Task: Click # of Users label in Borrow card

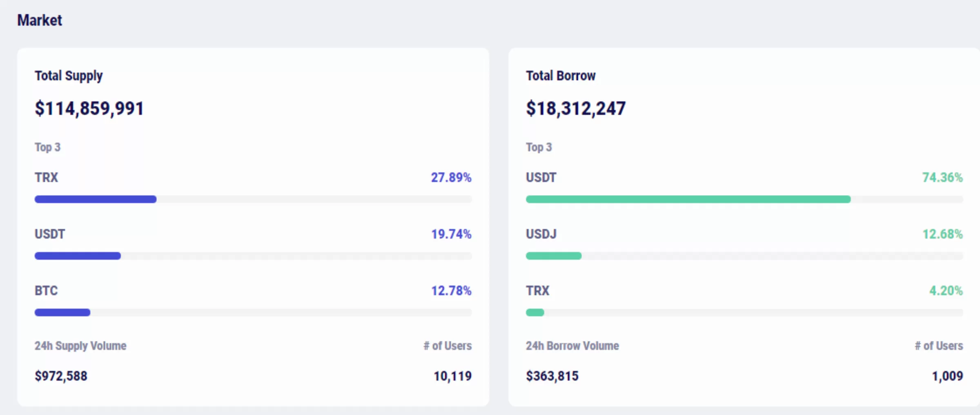Action: (x=939, y=346)
